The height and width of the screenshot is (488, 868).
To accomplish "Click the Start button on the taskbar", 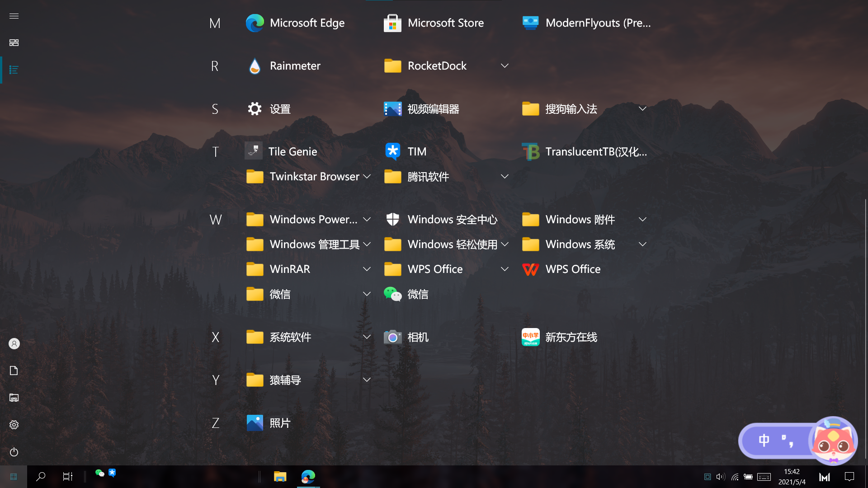I will [14, 477].
